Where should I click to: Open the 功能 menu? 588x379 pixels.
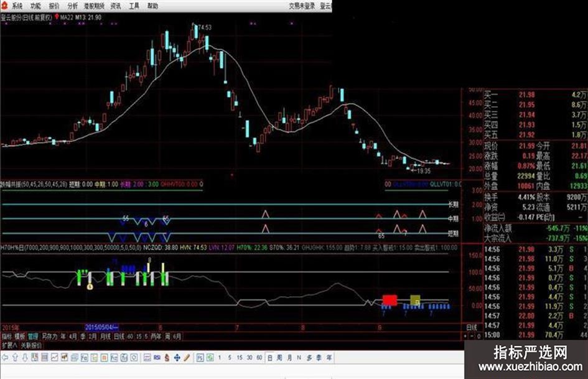click(x=35, y=6)
